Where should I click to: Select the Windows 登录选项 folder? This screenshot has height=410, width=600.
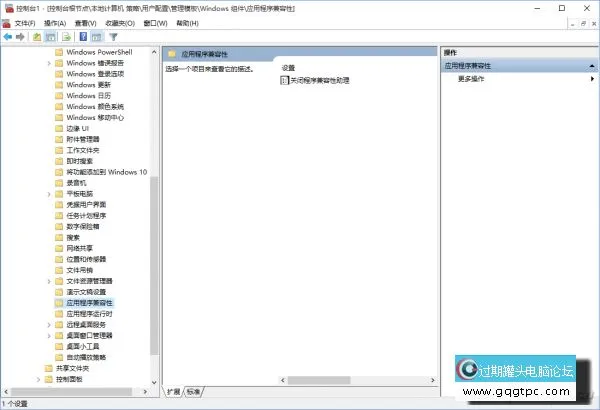coord(95,74)
